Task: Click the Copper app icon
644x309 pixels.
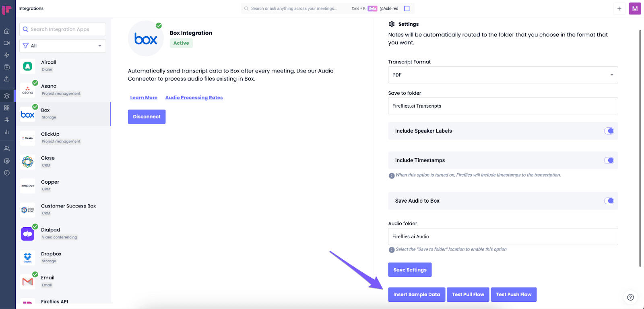Action: point(28,186)
